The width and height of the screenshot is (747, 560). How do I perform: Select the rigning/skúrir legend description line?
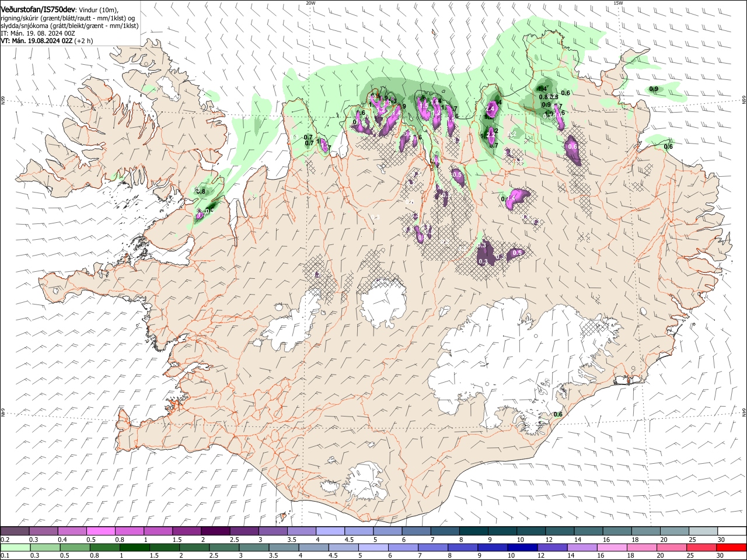[x=68, y=18]
